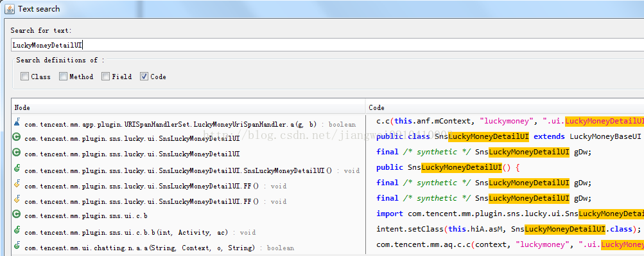Viewport: 644px width, 256px height.
Task: Click the code line starting with c.c(this.anf.mContext
Action: coord(510,121)
